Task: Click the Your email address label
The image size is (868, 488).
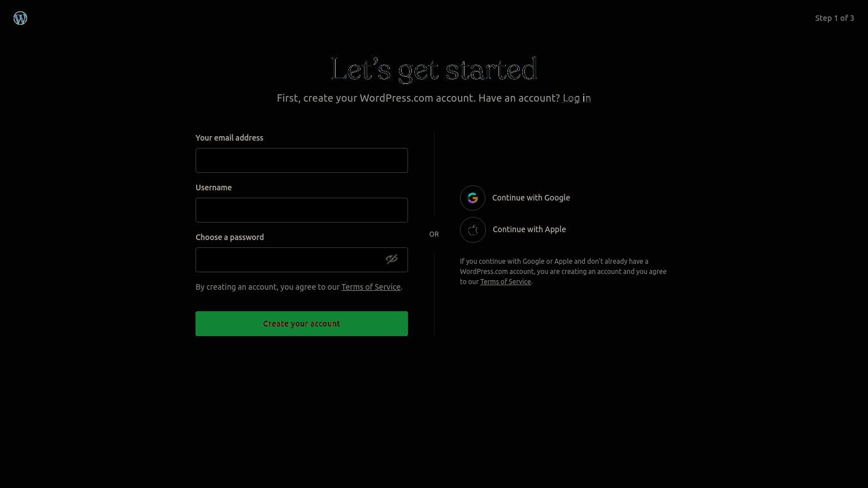Action: tap(229, 138)
